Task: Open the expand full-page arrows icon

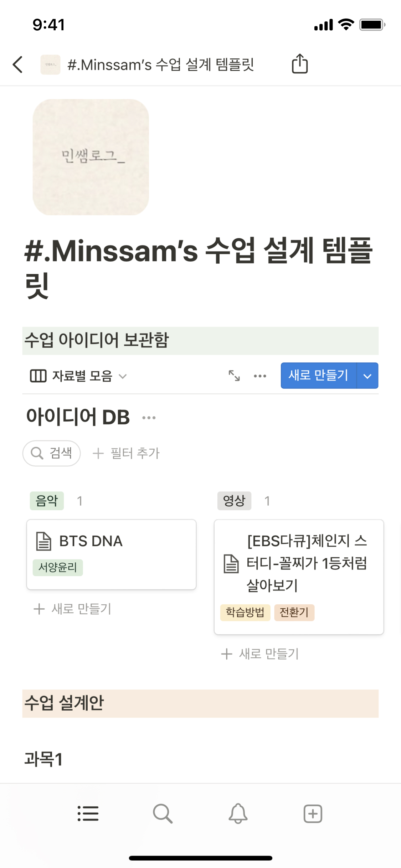Action: pos(234,376)
